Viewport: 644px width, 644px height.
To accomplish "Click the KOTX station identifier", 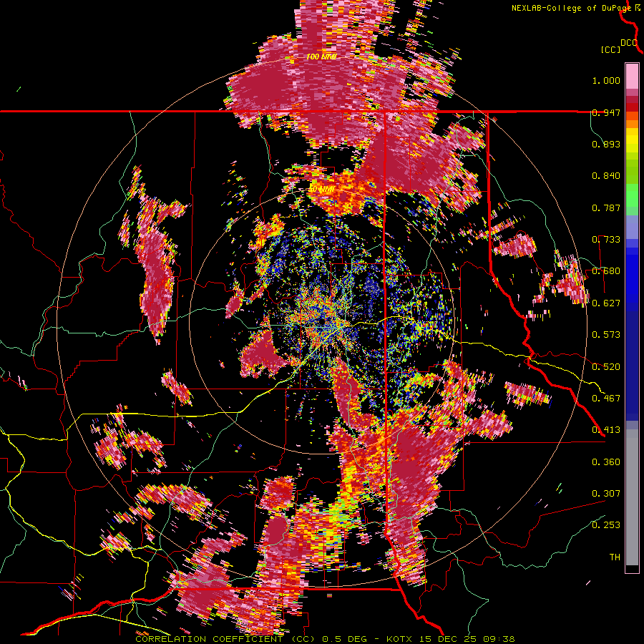I will [401, 639].
